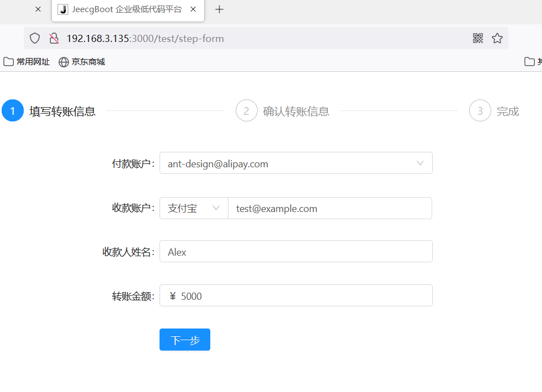Open the 支付宝 account type dropdown

point(193,208)
